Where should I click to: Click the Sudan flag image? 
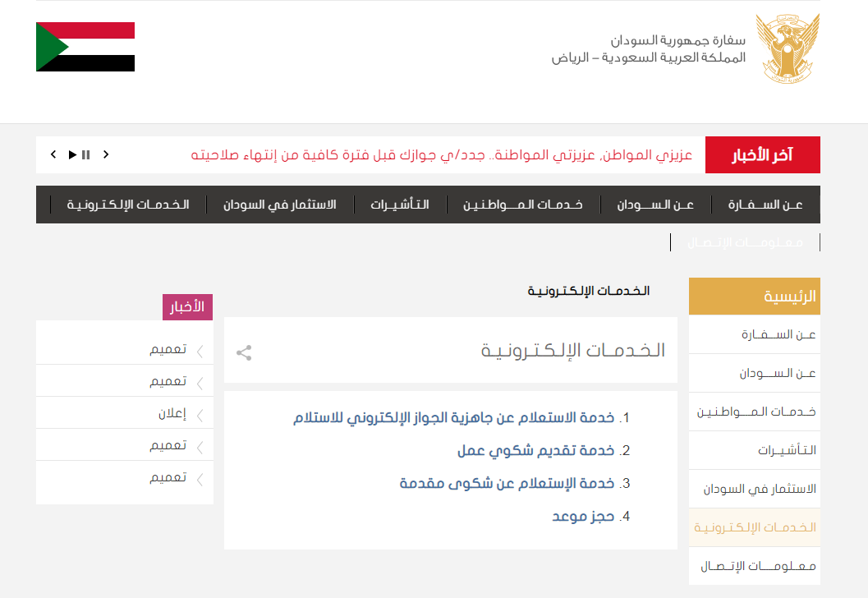coord(85,47)
